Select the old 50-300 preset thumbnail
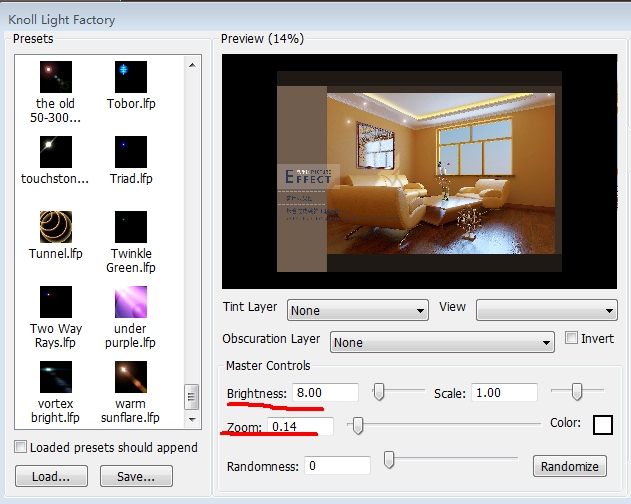Screen dimensions: 631x504 (56, 77)
